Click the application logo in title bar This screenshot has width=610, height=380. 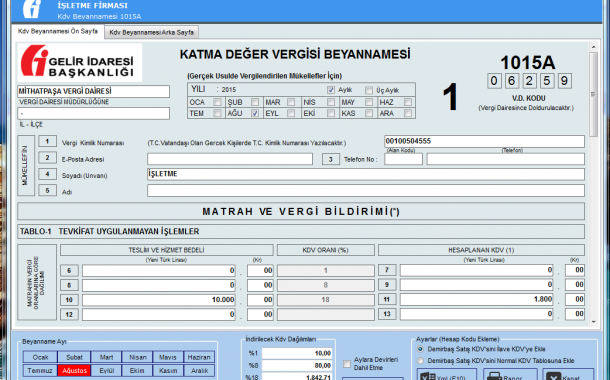[x=32, y=9]
